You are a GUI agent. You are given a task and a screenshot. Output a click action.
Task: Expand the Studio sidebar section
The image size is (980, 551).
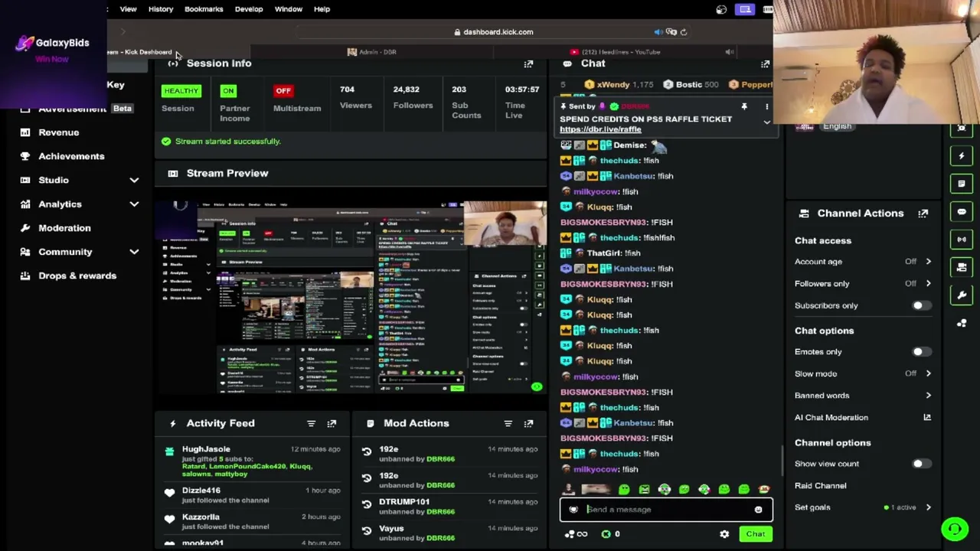point(134,181)
